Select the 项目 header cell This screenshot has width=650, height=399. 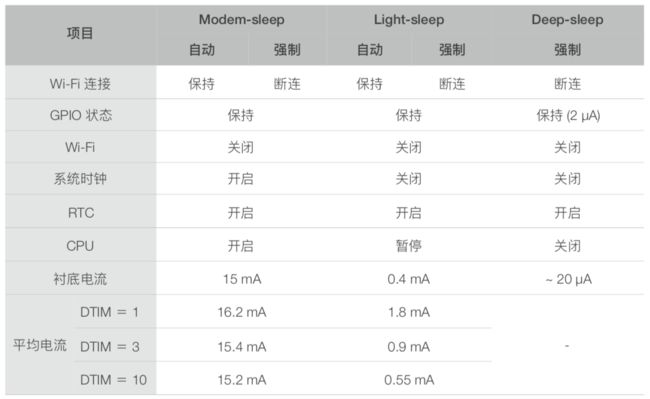point(80,33)
